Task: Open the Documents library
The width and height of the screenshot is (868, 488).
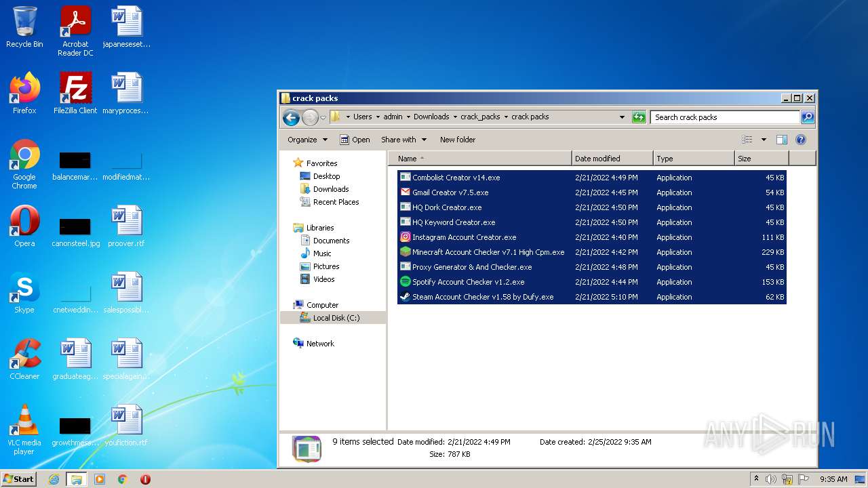Action: click(331, 241)
